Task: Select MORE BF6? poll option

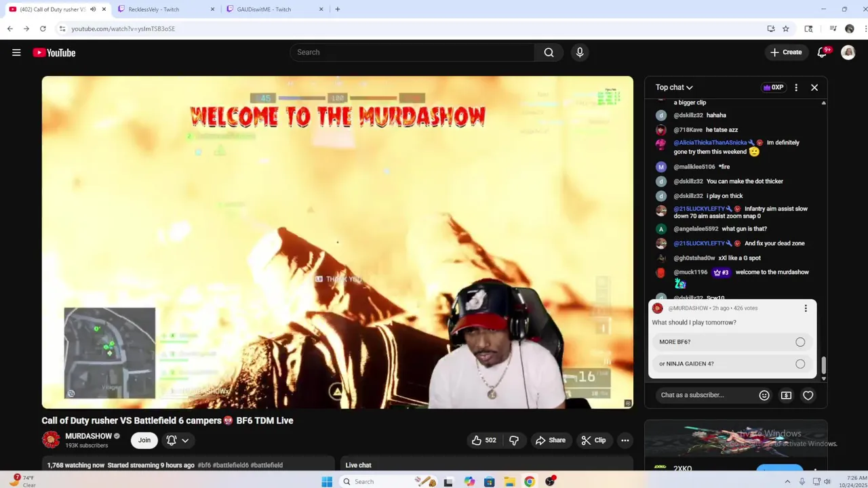Action: (732, 342)
